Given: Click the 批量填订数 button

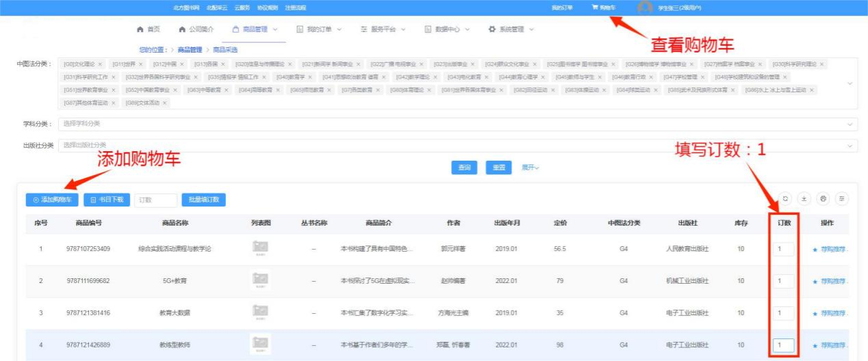Looking at the screenshot, I should point(203,200).
